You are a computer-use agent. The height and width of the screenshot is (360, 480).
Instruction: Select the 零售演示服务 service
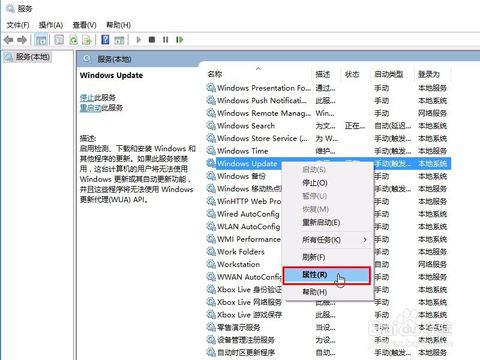[x=328, y=327]
